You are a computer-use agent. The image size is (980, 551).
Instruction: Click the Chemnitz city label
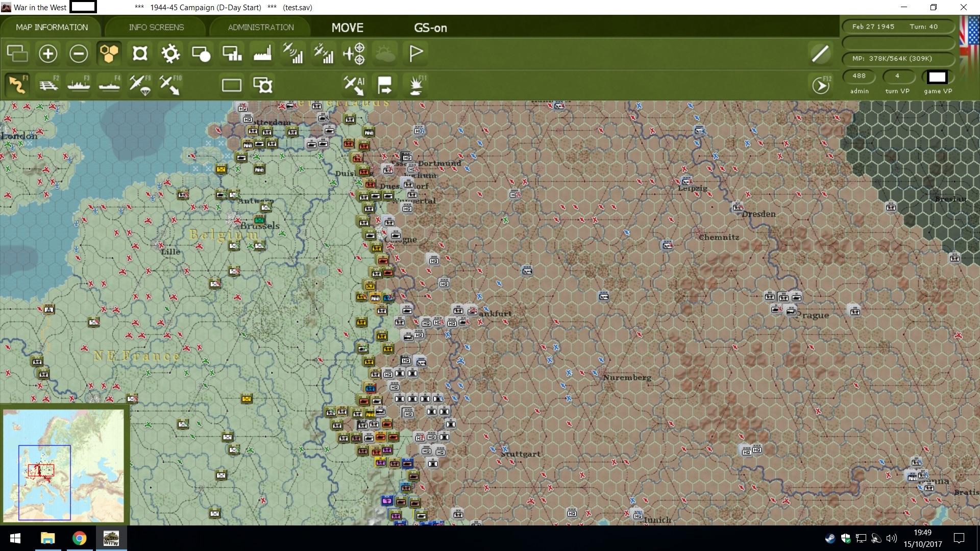pyautogui.click(x=719, y=237)
